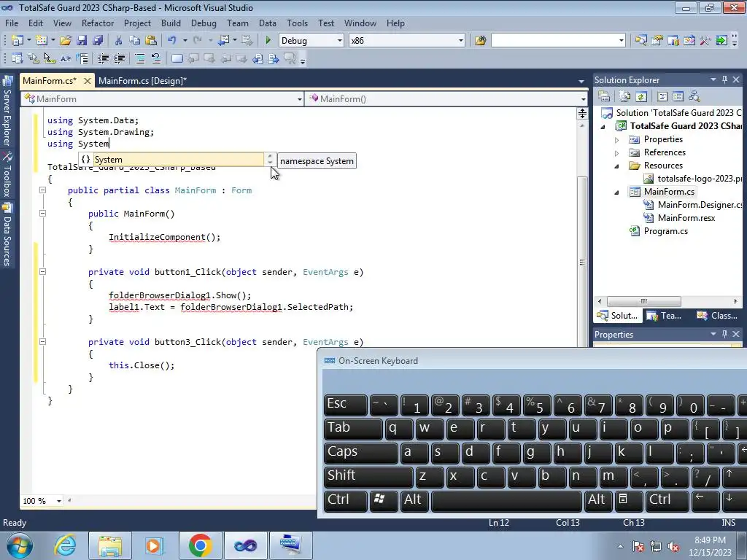Click the Display Object Member List icon
Viewport: 747px width, 560px height.
click(18, 58)
